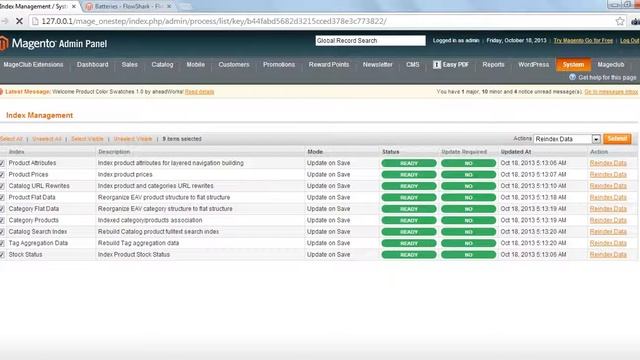The height and width of the screenshot is (360, 640).
Task: Click the Status column header
Action: click(x=391, y=152)
